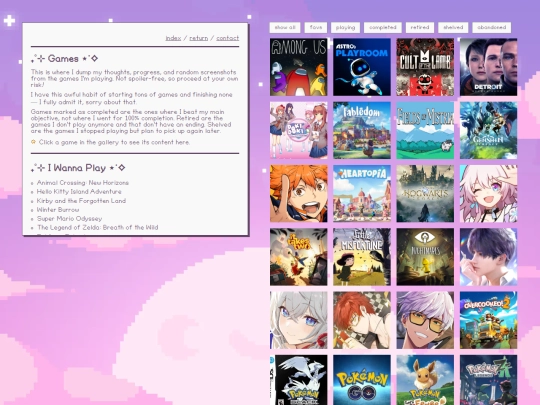Image resolution: width=540 pixels, height=405 pixels.
Task: Select the Heartopia game cover
Action: point(362,194)
